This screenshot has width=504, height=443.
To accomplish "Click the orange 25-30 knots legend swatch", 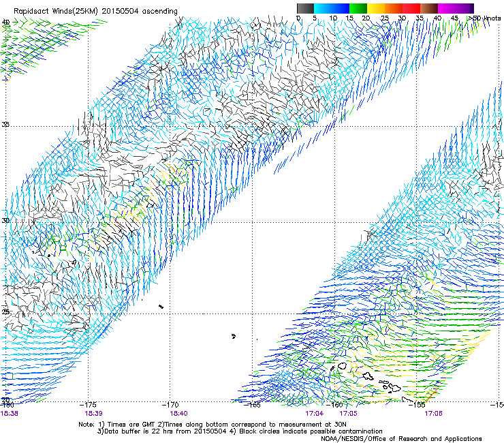I will (x=394, y=8).
